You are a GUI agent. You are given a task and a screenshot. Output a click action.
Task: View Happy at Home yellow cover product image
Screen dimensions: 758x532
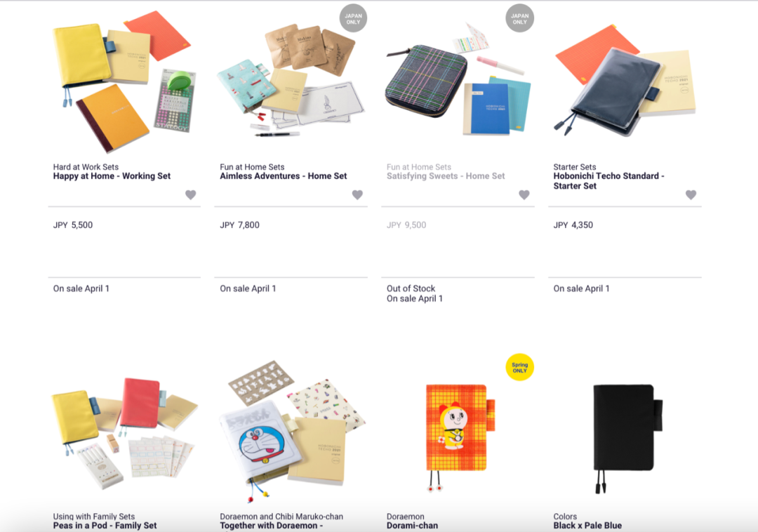pyautogui.click(x=124, y=80)
